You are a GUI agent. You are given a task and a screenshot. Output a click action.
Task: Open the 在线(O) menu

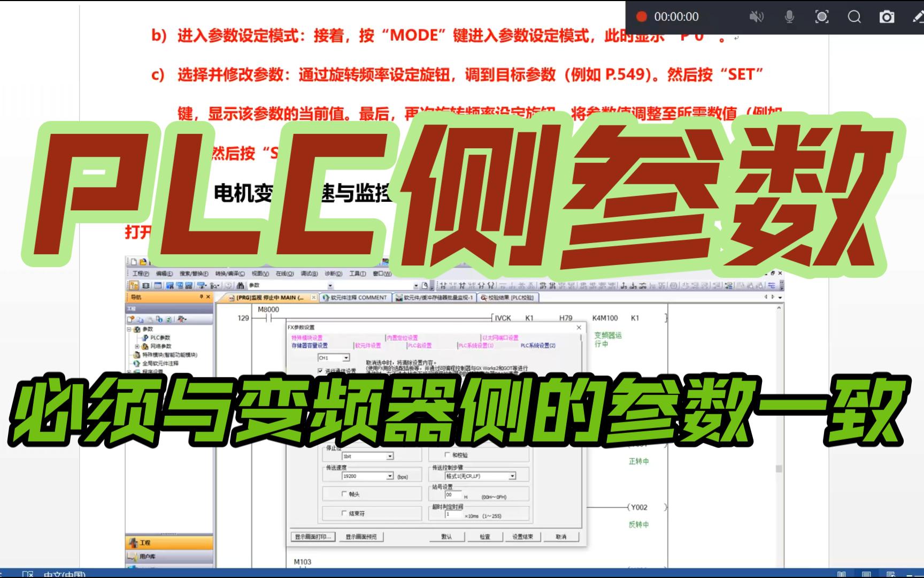(284, 273)
